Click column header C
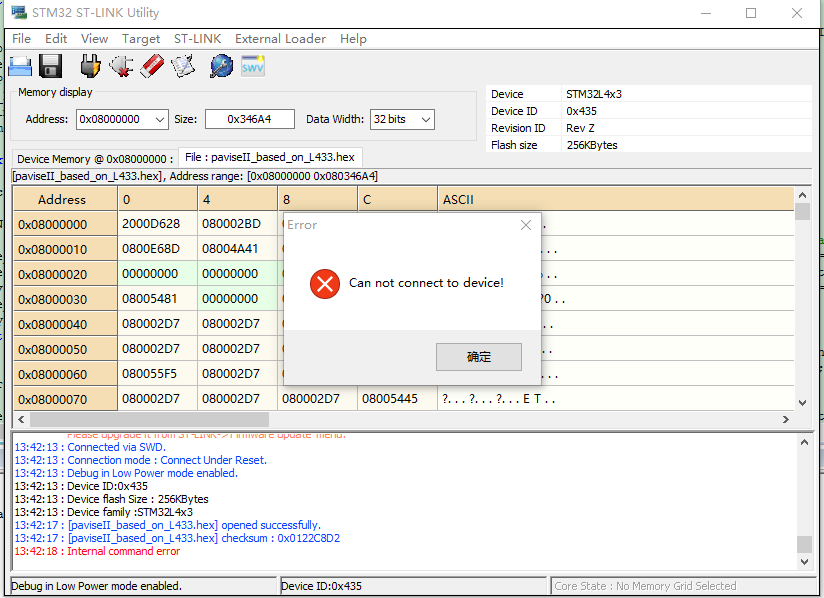 pos(397,200)
